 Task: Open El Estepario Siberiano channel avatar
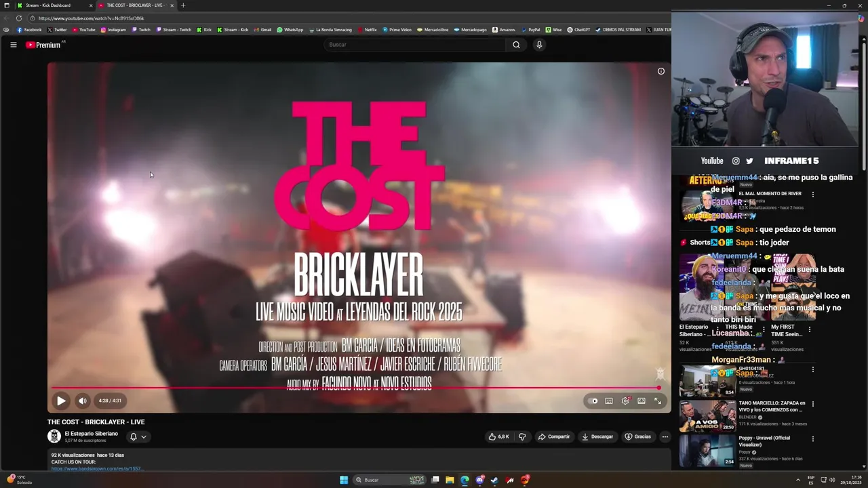click(x=54, y=436)
